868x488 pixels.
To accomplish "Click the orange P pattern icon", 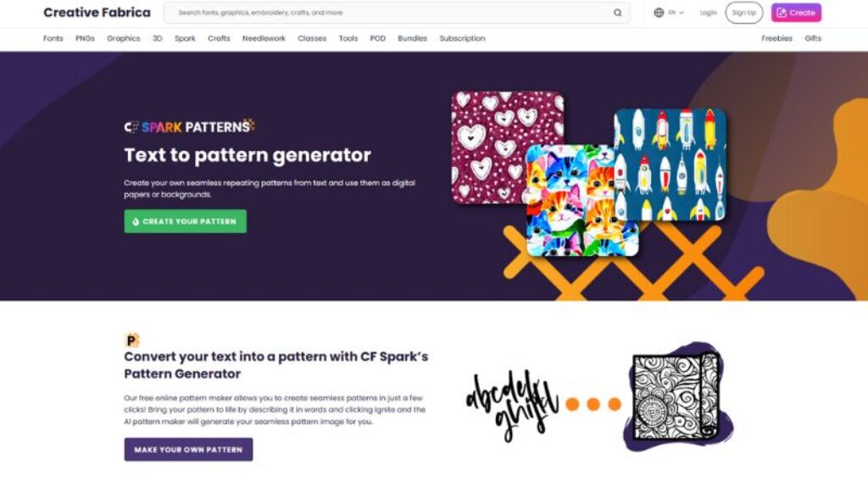I will tap(131, 340).
